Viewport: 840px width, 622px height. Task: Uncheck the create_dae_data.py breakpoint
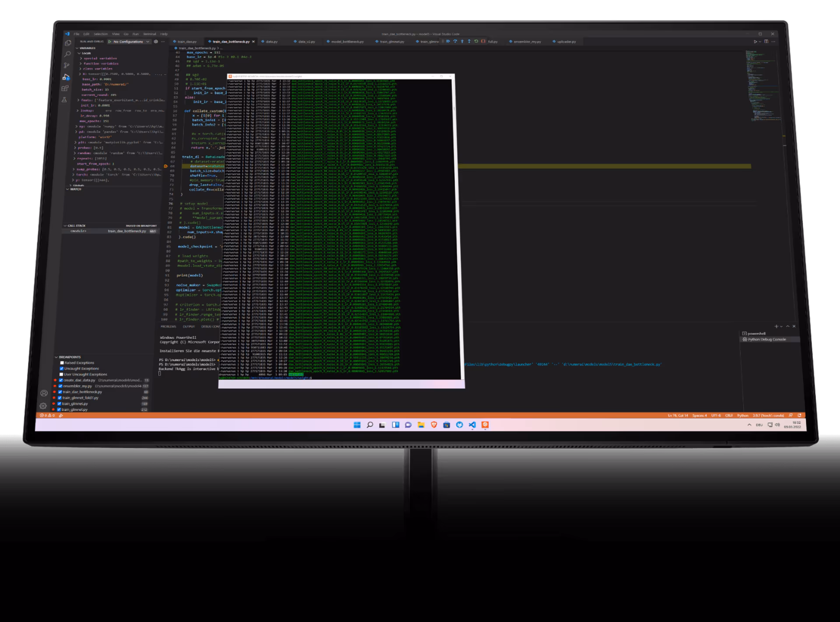click(x=61, y=380)
